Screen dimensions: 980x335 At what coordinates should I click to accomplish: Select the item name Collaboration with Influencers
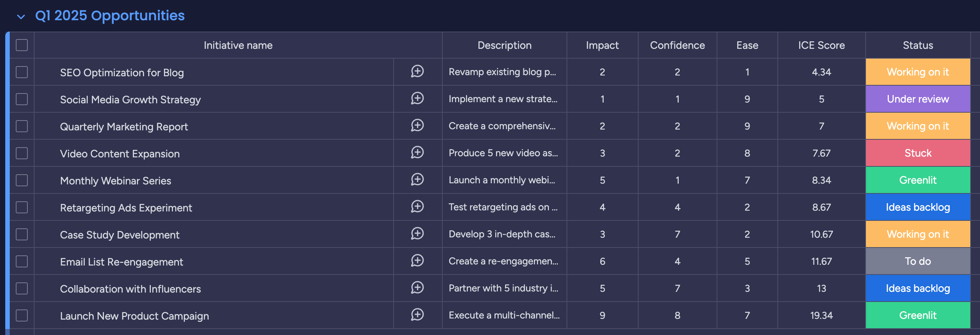point(131,288)
